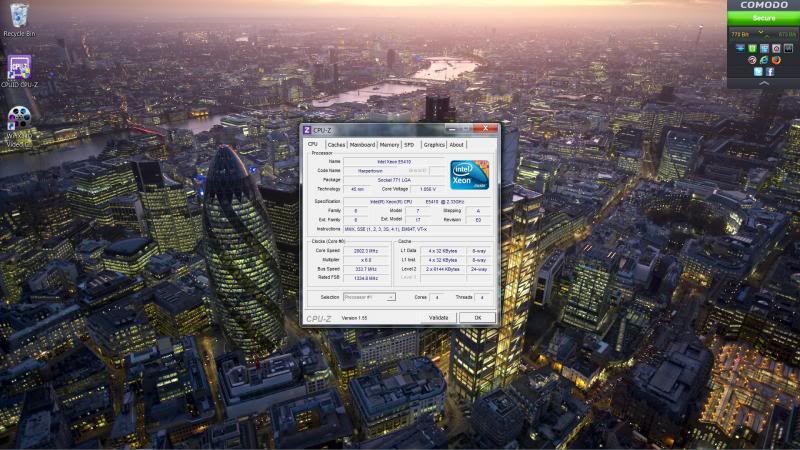Click the green Comodo Secure status bar

pyautogui.click(x=763, y=18)
